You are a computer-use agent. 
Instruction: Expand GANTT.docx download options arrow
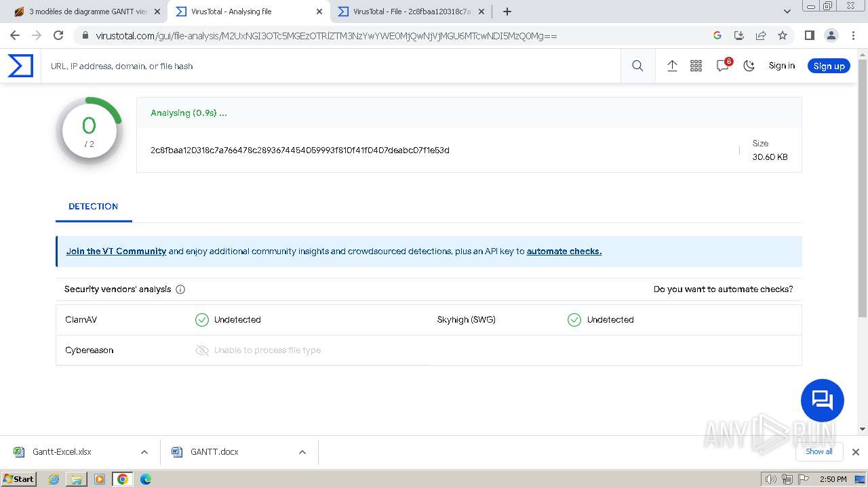point(302,452)
